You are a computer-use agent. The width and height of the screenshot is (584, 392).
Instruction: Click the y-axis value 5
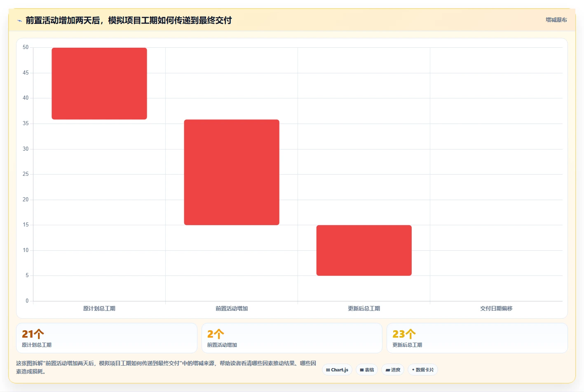27,275
